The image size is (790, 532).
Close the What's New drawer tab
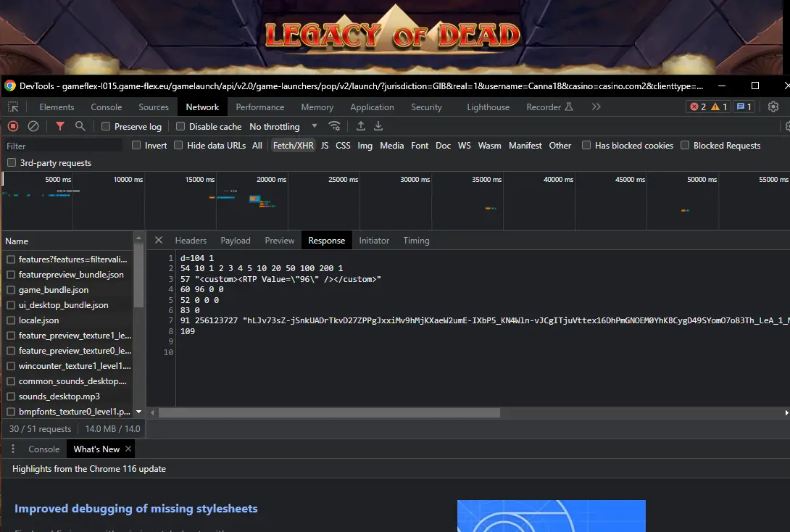[x=128, y=449]
